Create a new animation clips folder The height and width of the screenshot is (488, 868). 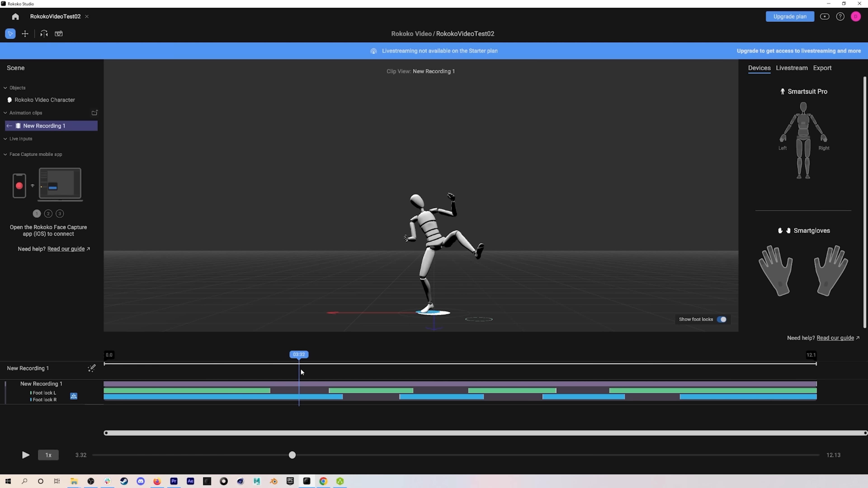(95, 113)
